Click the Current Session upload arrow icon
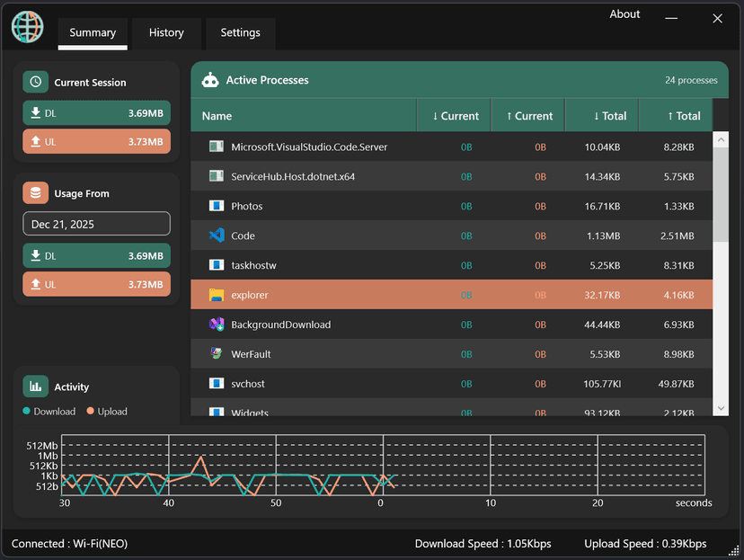 [36, 141]
